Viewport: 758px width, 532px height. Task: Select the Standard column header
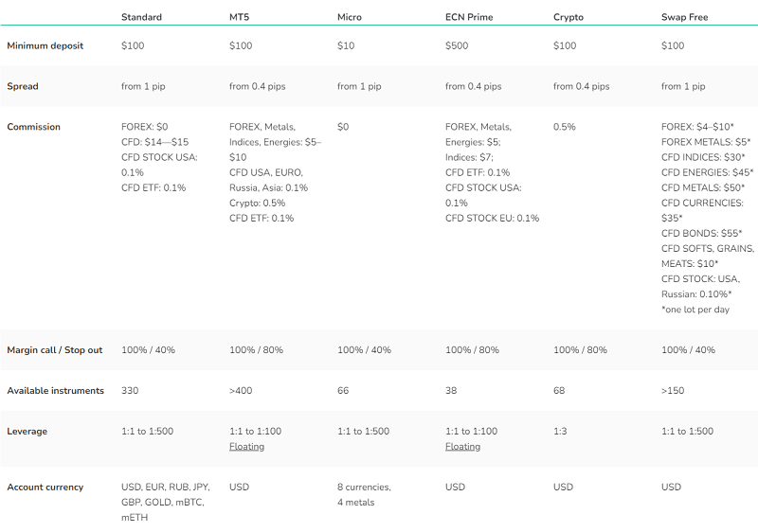point(141,17)
